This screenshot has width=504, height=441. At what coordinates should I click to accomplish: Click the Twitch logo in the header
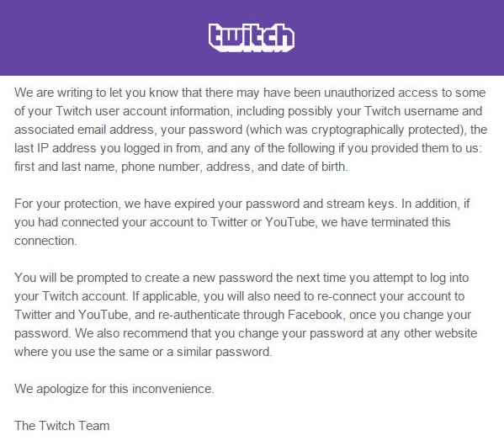(252, 38)
